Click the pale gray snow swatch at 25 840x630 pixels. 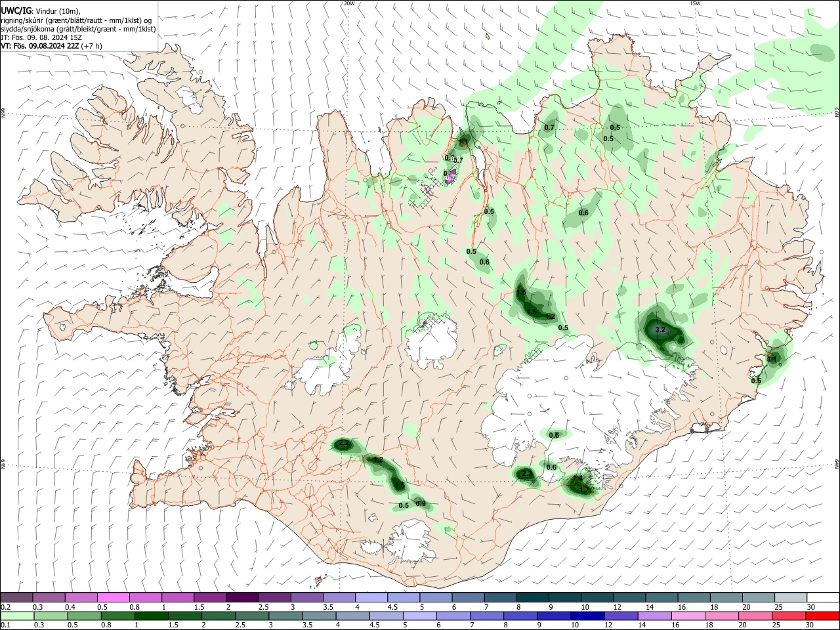791,597
